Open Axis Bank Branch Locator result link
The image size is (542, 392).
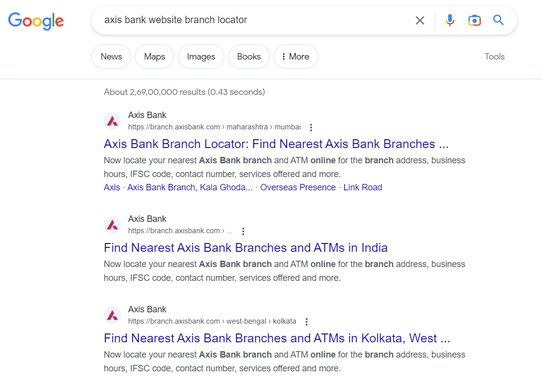pos(276,144)
